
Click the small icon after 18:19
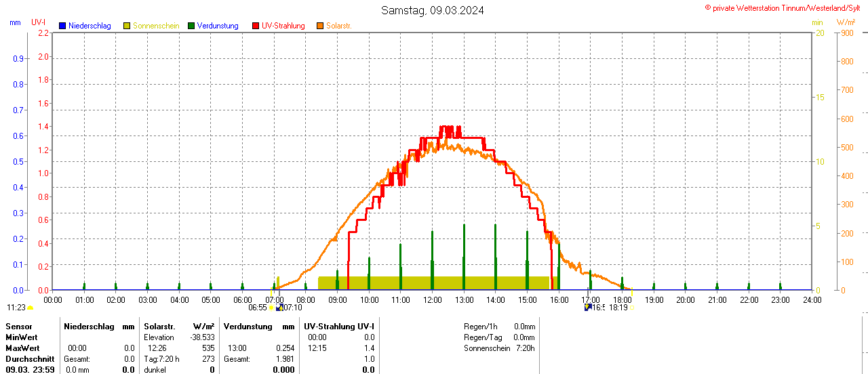coord(632,308)
